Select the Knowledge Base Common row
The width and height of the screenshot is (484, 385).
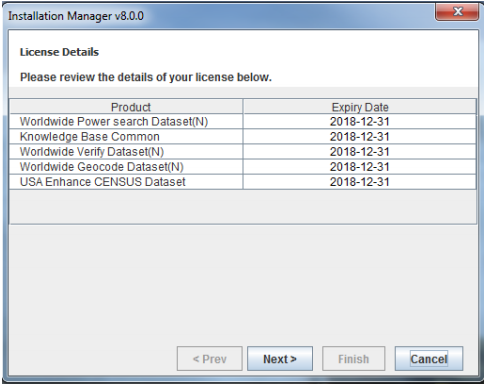pos(243,137)
